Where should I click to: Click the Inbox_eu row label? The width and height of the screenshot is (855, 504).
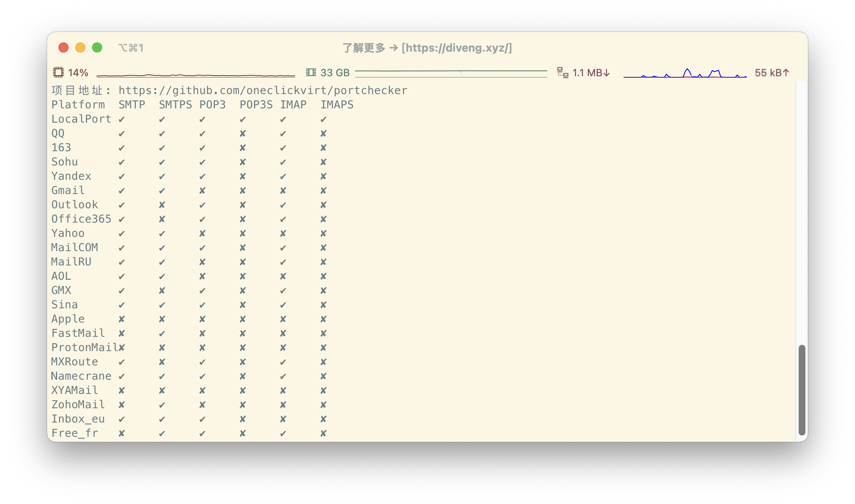click(78, 419)
